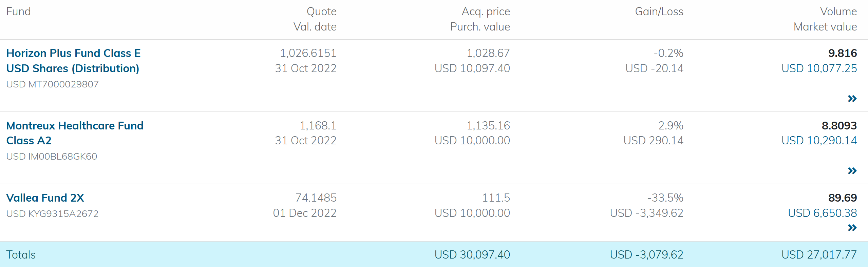This screenshot has width=868, height=267.
Task: Click the Quote column header
Action: [x=321, y=12]
